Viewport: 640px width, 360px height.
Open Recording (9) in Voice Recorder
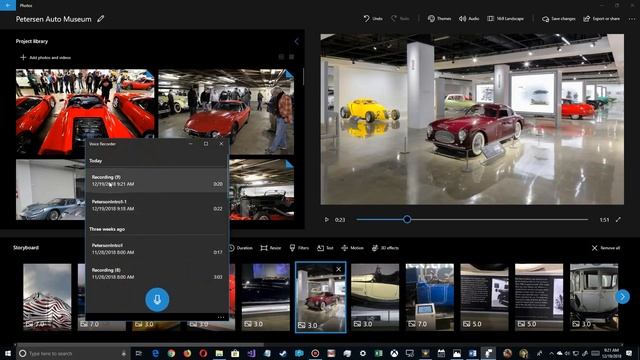coord(157,180)
